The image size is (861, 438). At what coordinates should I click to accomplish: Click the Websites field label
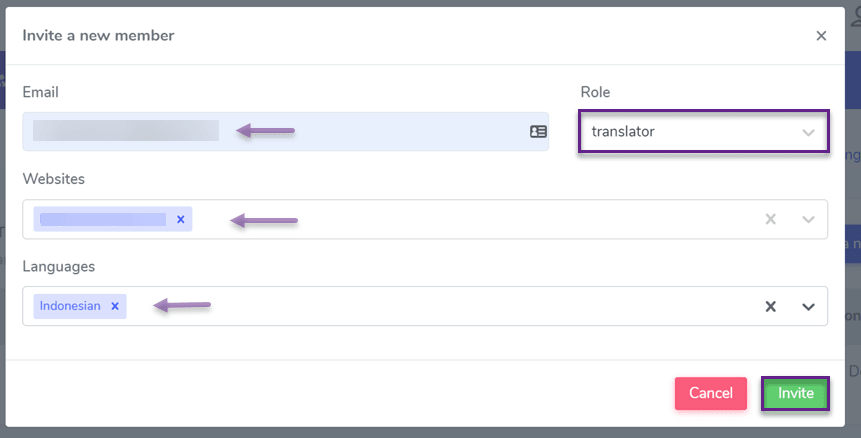click(54, 179)
